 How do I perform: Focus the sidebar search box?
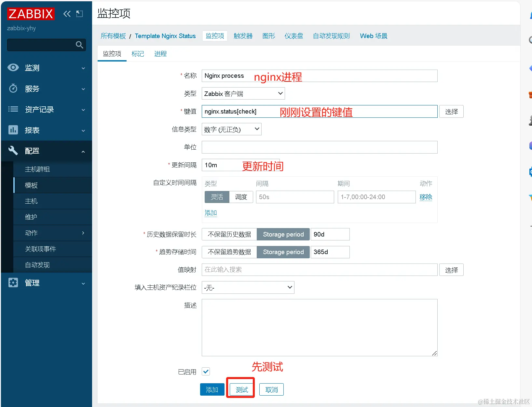point(47,45)
